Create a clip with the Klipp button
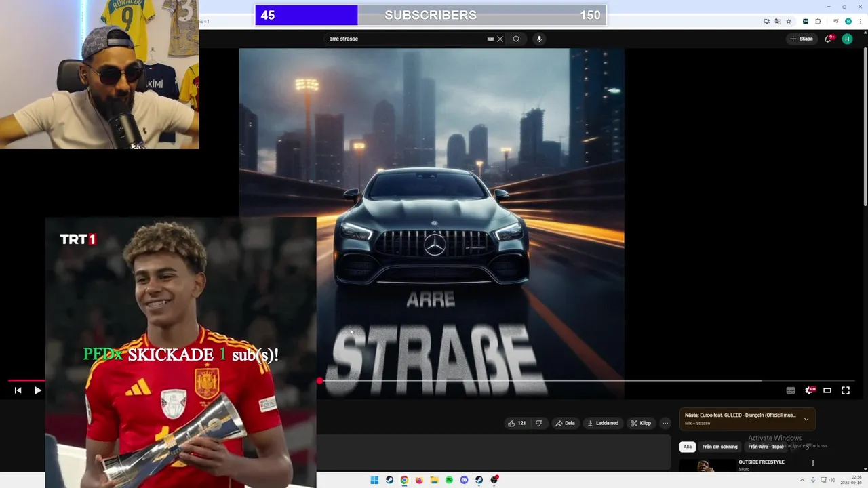Screen dimensions: 868x488 pyautogui.click(x=640, y=423)
